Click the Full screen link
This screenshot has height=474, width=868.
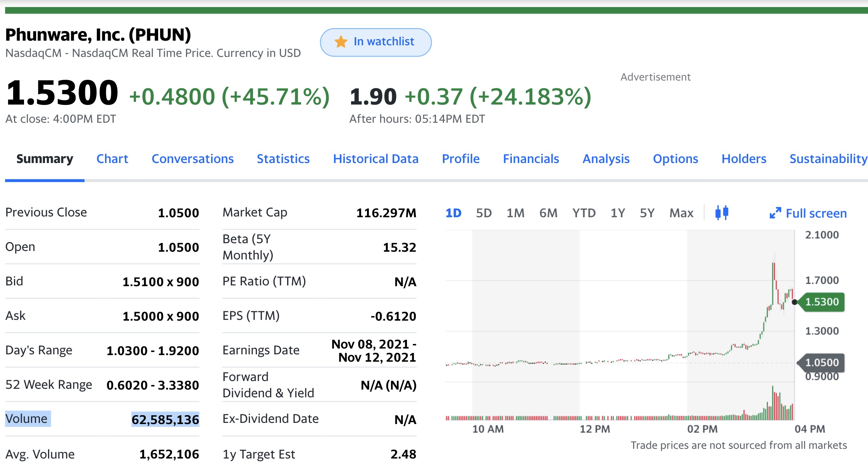(808, 213)
